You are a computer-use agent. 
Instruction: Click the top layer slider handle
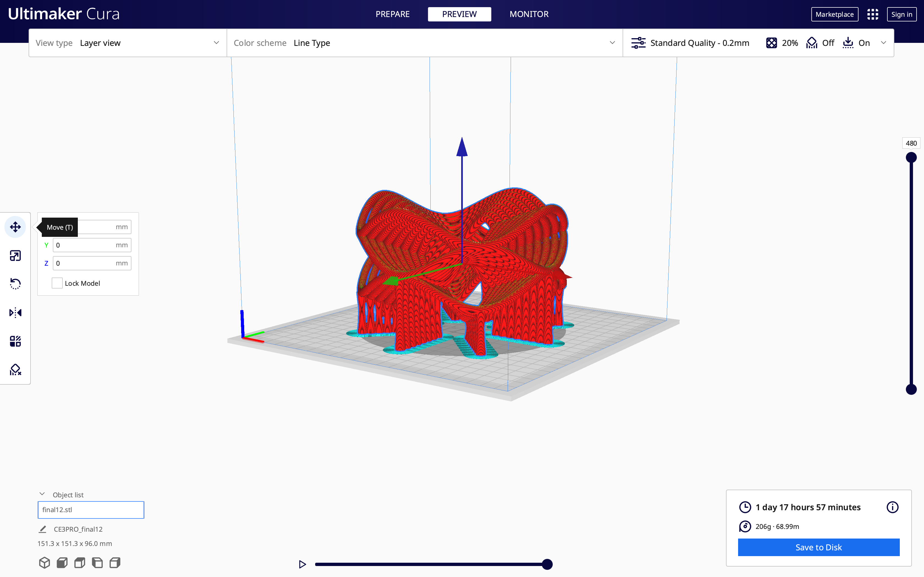point(911,157)
